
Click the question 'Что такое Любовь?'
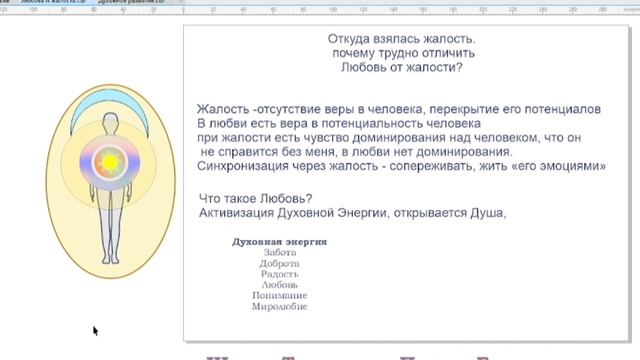tap(256, 199)
